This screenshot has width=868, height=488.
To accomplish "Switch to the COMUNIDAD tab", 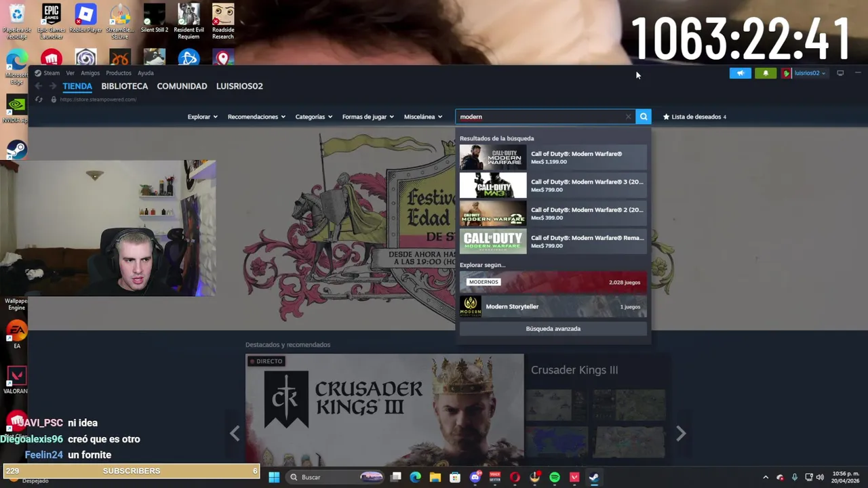I will pos(182,86).
